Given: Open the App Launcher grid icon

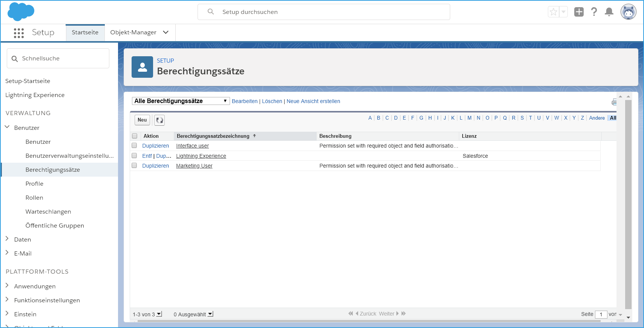Looking at the screenshot, I should point(18,33).
